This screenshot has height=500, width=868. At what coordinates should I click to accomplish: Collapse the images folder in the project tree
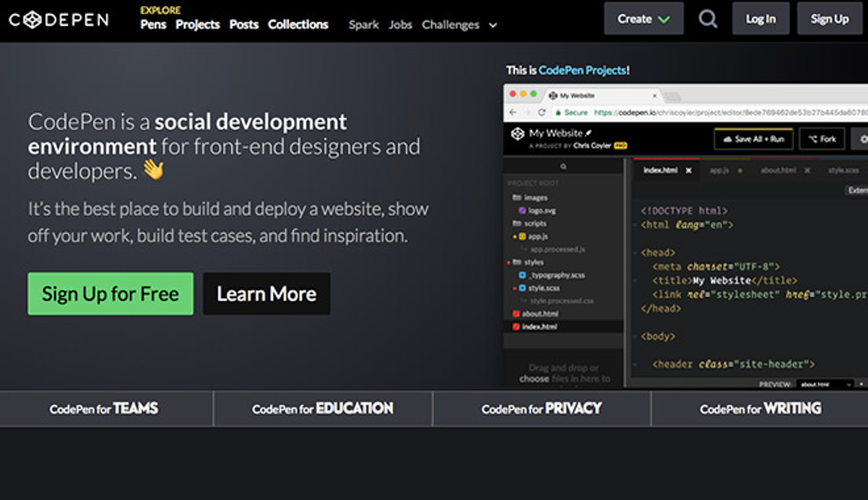[x=517, y=198]
